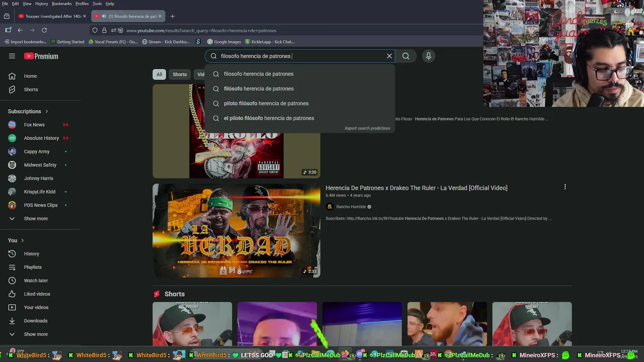Open the PDS News Clips channel
This screenshot has height=362, width=644.
coord(40,205)
